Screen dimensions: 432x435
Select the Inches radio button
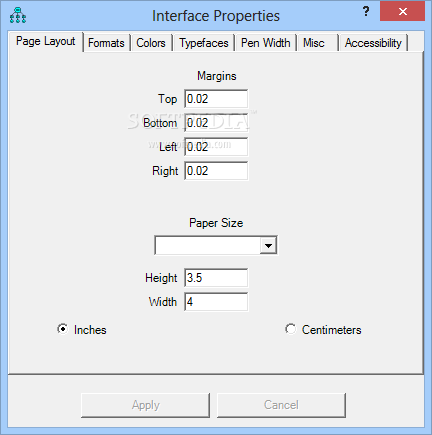(x=63, y=329)
